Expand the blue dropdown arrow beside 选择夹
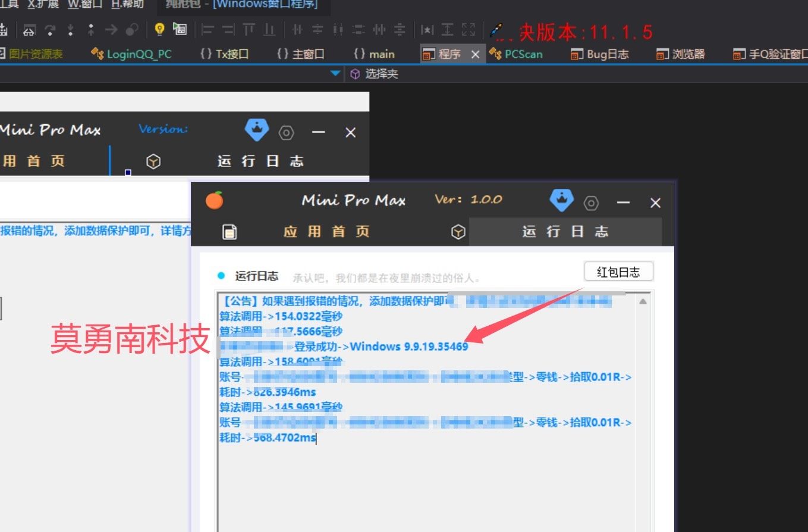Screen dimensions: 808x532 pos(336,74)
